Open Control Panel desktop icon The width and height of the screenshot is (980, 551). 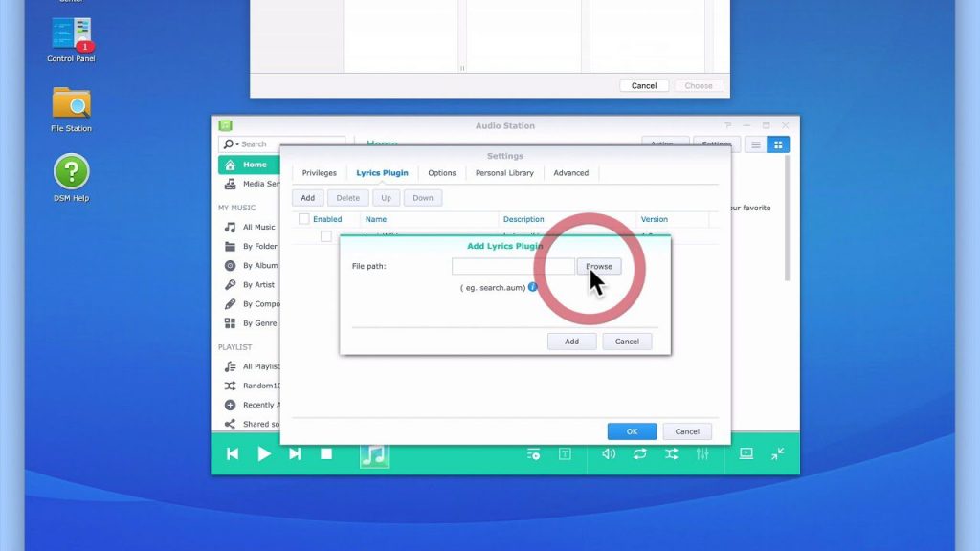pos(71,39)
